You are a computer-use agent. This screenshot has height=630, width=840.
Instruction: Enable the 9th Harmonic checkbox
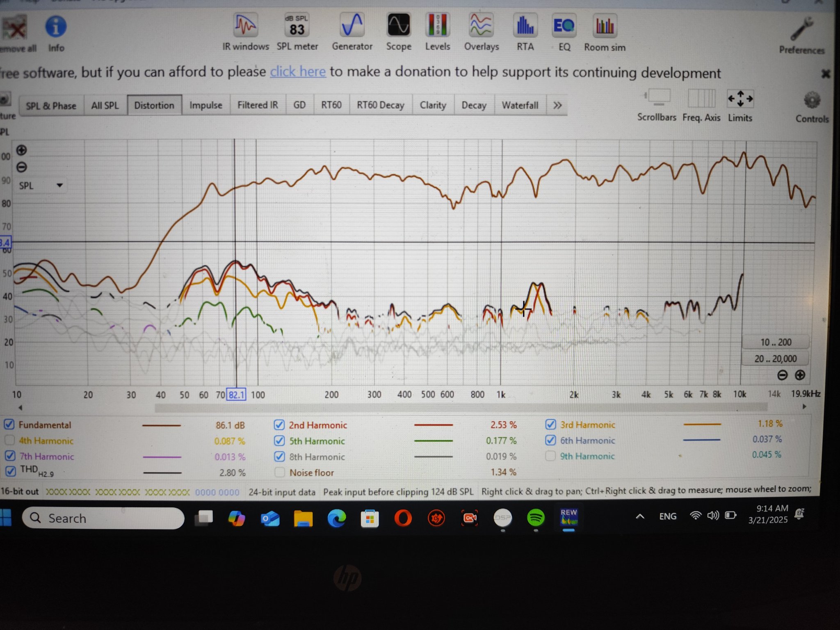click(x=551, y=456)
